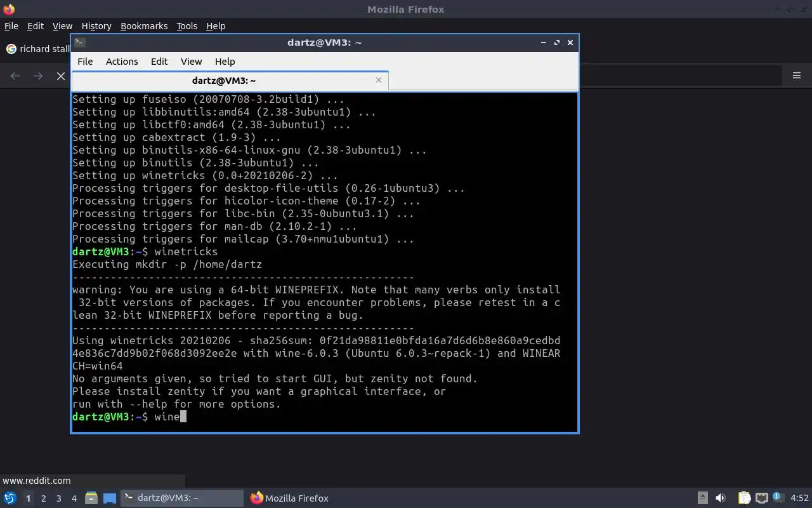The image size is (812, 508).
Task: Close the terminal window
Action: click(570, 43)
